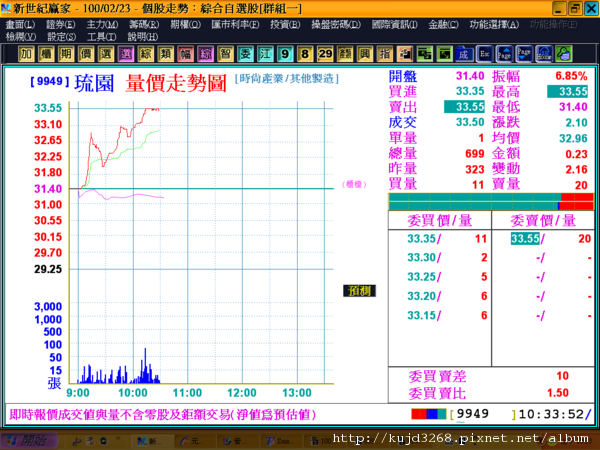This screenshot has height=450, width=600.
Task: Click the blue 成 folder icon
Action: (464, 54)
